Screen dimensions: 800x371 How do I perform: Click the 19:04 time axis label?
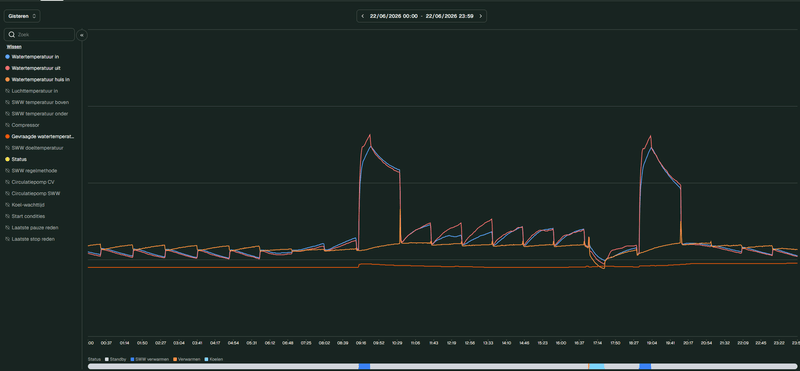[x=652, y=343]
